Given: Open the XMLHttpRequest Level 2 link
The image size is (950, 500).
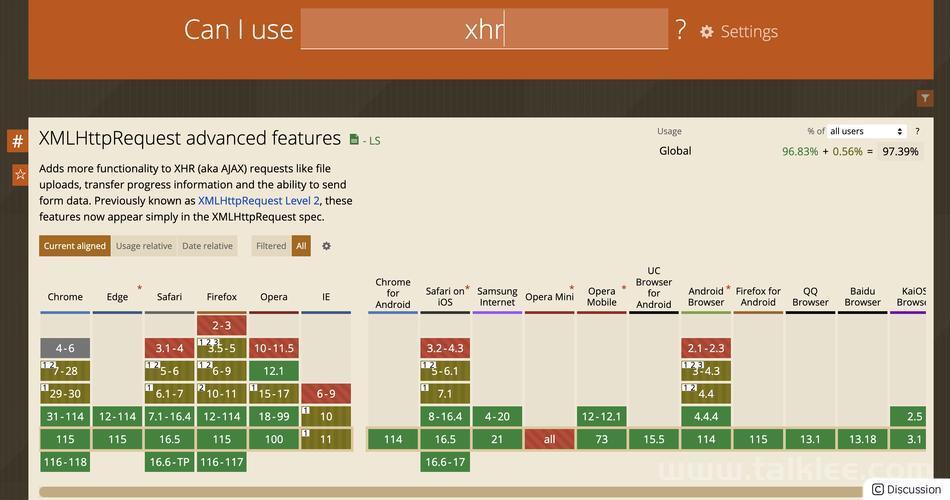Looking at the screenshot, I should (259, 201).
